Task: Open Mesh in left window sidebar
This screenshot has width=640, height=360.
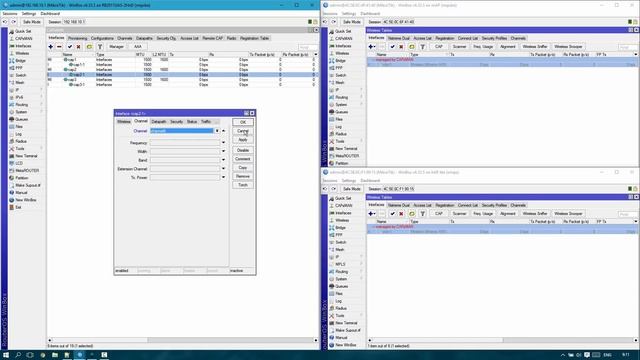Action: pyautogui.click(x=20, y=83)
